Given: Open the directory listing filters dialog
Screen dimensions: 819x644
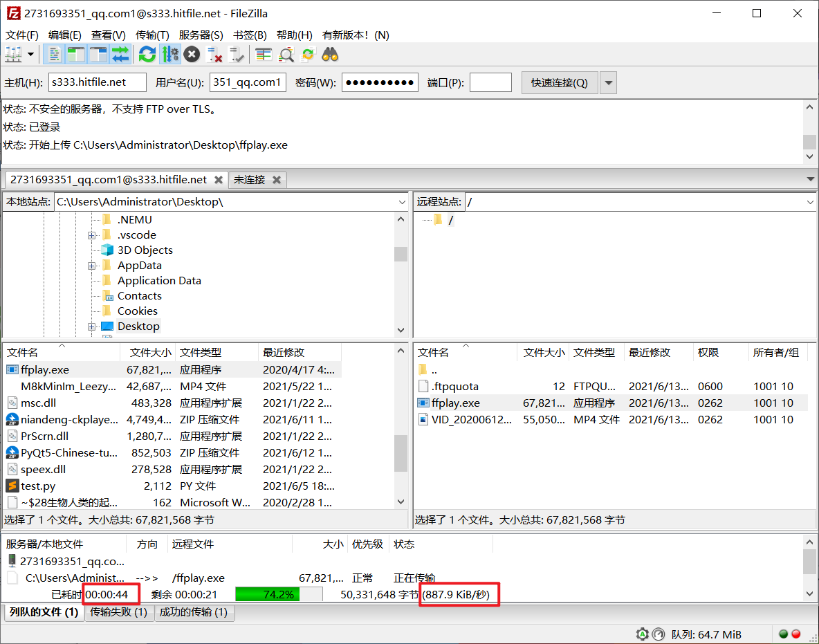Looking at the screenshot, I should click(x=264, y=55).
